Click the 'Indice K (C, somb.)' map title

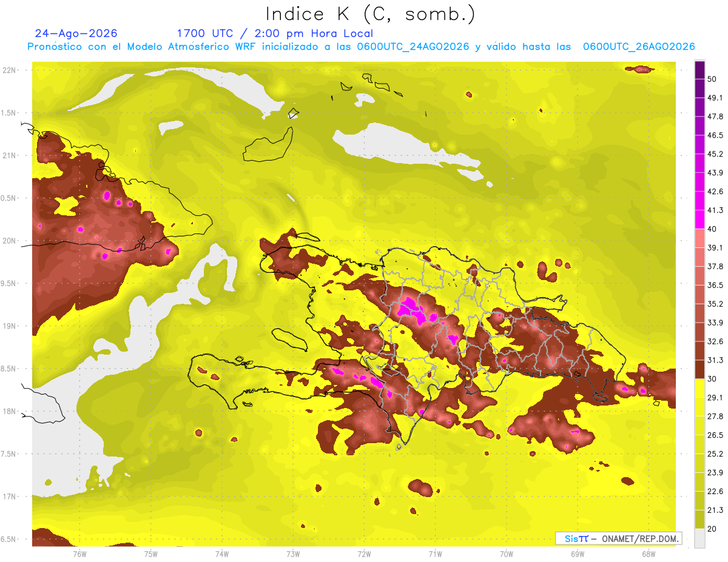pyautogui.click(x=371, y=15)
